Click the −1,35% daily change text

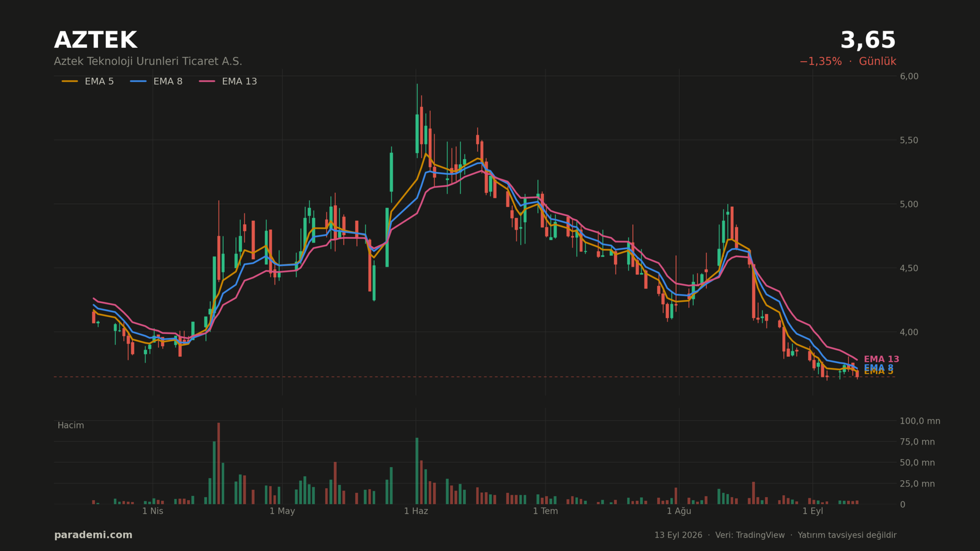[x=820, y=61]
